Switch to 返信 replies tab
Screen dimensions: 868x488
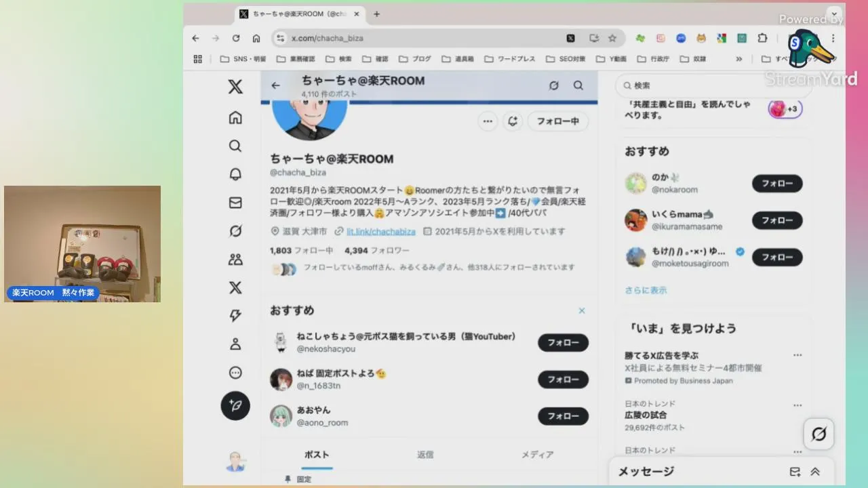tap(426, 455)
